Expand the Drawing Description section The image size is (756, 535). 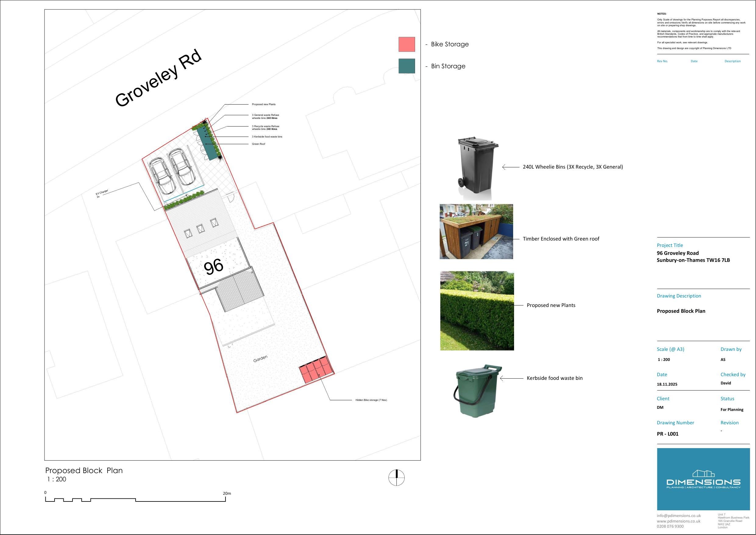(679, 295)
